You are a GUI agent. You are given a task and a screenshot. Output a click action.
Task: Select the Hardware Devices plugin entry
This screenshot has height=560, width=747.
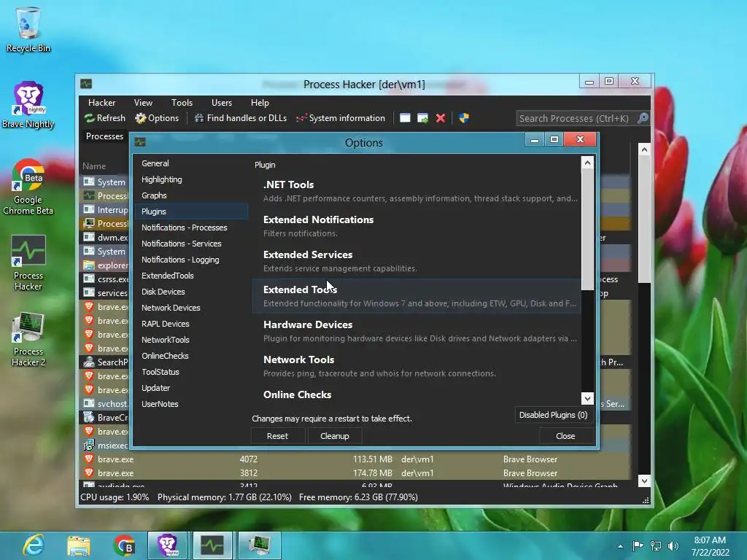[417, 331]
